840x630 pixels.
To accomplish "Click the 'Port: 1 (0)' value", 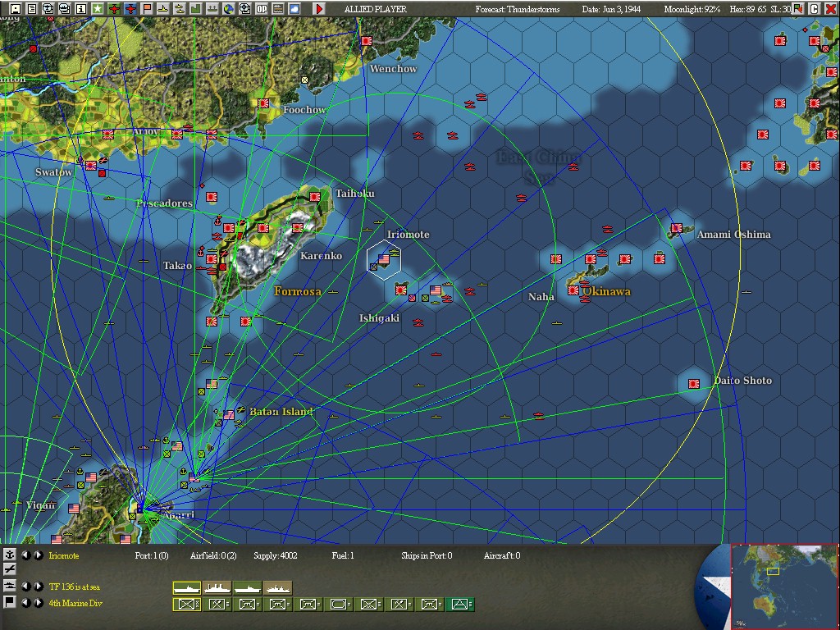I will [x=152, y=555].
